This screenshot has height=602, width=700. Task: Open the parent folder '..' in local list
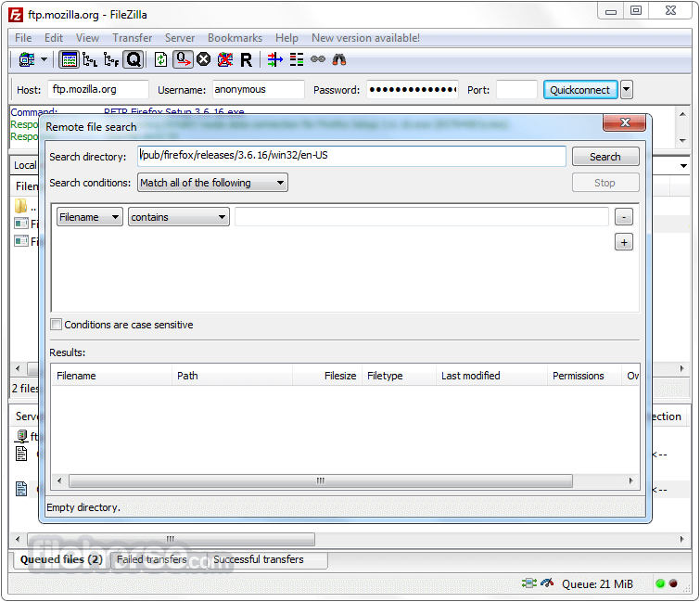coord(26,206)
